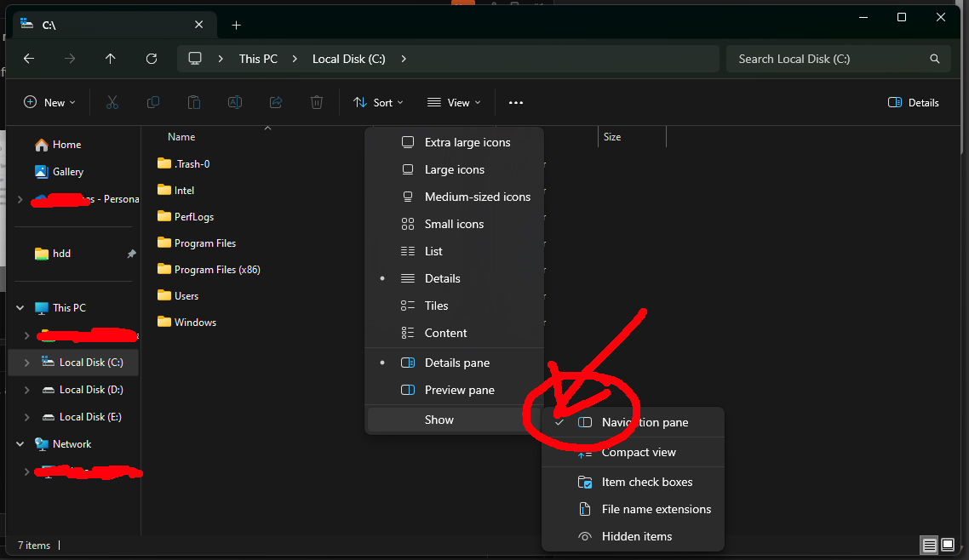Expand Local Disk (D:) tree node
The width and height of the screenshot is (969, 560).
click(26, 390)
